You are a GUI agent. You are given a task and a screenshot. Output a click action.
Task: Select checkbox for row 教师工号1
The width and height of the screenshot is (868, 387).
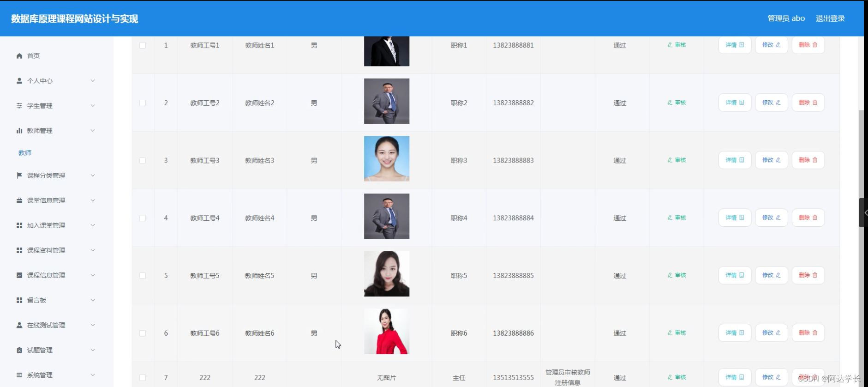(x=143, y=45)
